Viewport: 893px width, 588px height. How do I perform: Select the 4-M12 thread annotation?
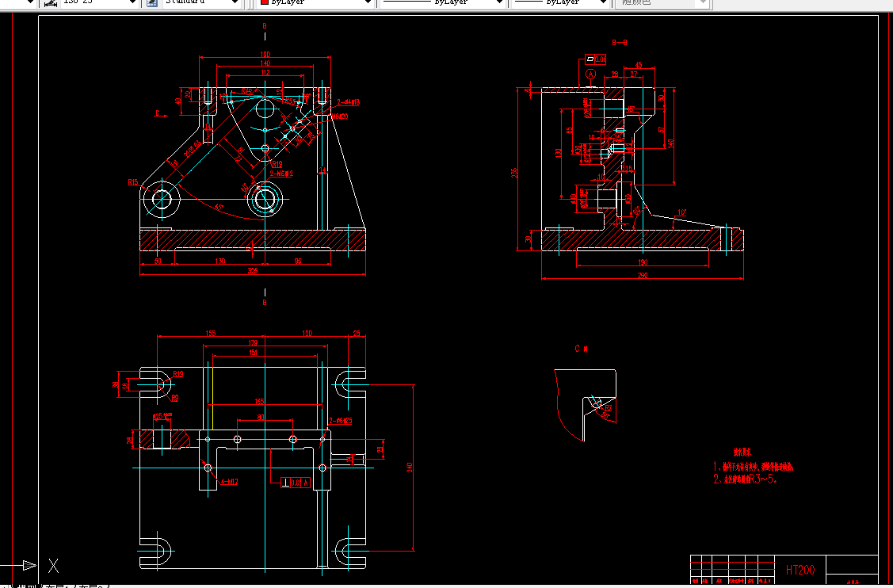coord(229,482)
